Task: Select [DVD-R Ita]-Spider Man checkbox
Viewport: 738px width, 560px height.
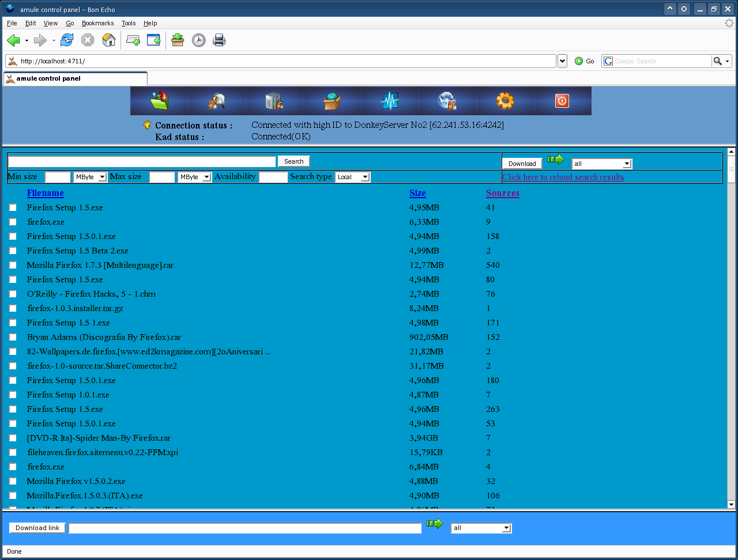Action: pyautogui.click(x=13, y=438)
